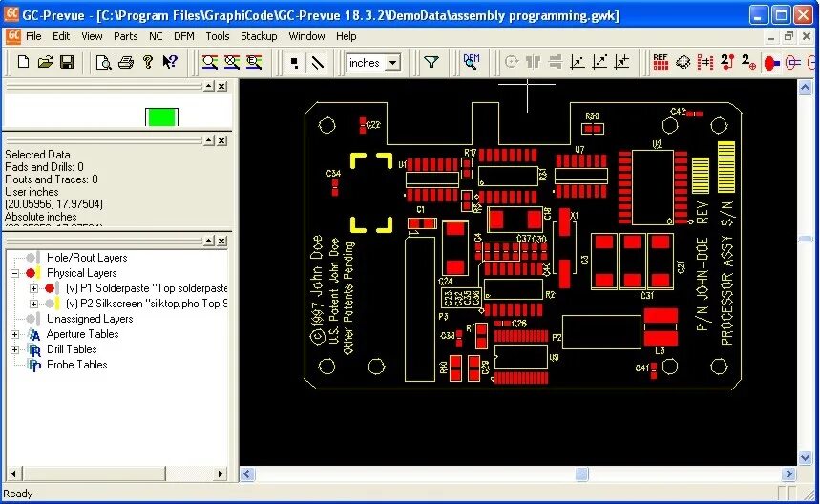Screen dimensions: 820x504
Task: Select the Hole/Rout Layers tree item
Action: (87, 258)
